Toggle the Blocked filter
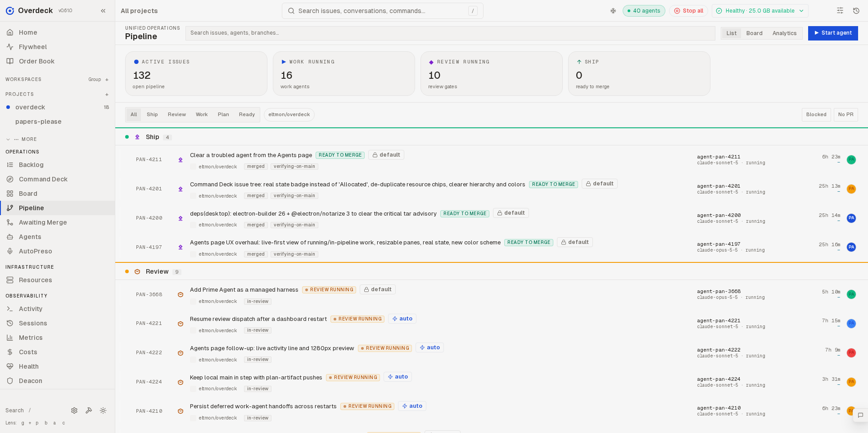Screen dimensions: 868x433 coord(816,115)
